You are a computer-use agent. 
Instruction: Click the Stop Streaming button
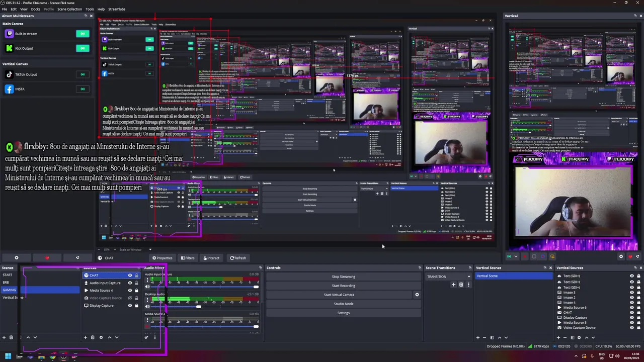pos(344,277)
